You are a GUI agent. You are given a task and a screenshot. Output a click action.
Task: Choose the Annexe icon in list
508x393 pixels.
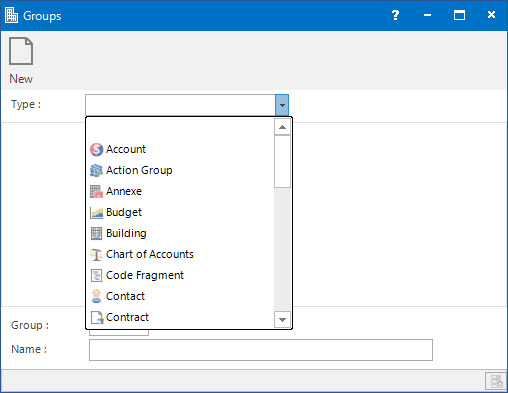(x=97, y=191)
